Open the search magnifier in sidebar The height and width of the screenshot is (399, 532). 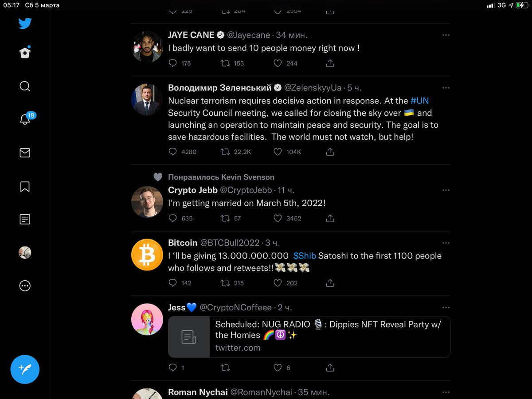point(25,86)
